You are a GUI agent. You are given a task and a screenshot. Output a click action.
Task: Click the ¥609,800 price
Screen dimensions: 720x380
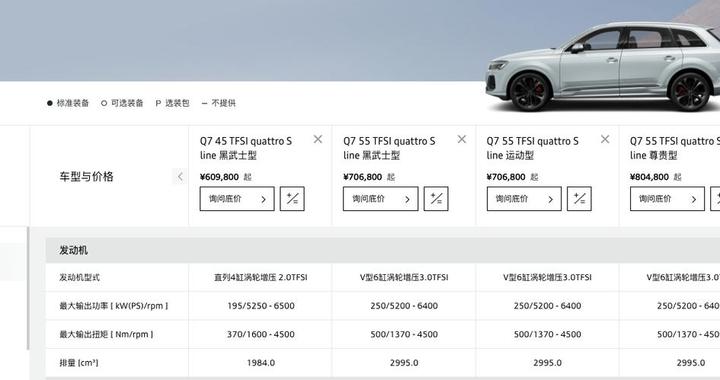point(219,177)
